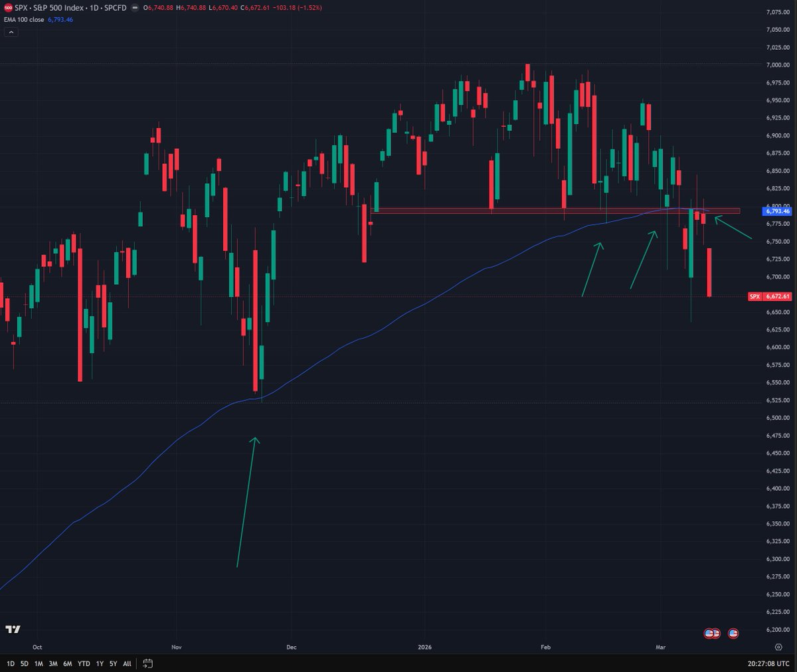Click the open value O6,740.88
The width and height of the screenshot is (797, 672).
(159, 8)
